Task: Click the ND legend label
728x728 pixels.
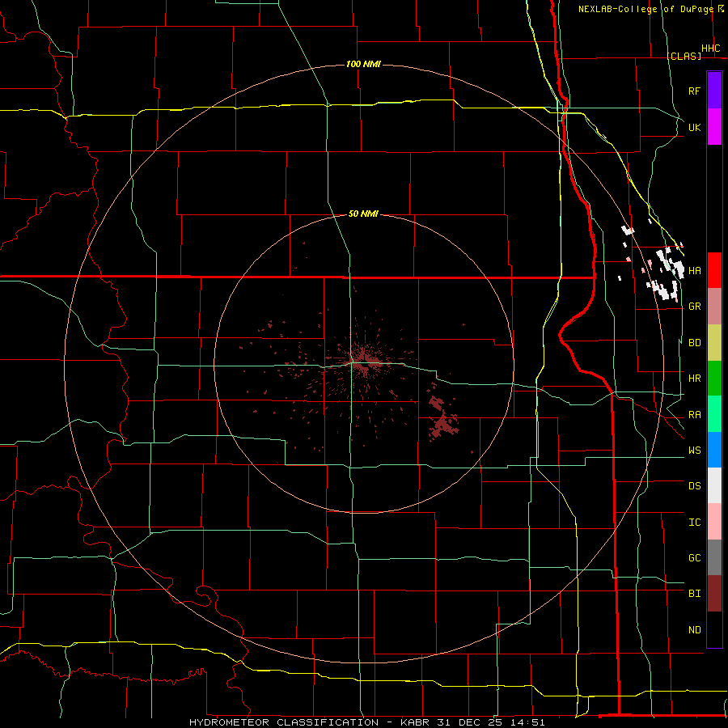Action: click(x=694, y=629)
